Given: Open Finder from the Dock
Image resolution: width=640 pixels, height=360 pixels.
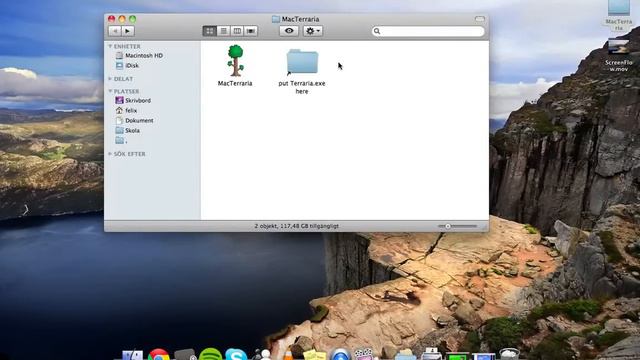Looking at the screenshot, I should click(x=133, y=355).
